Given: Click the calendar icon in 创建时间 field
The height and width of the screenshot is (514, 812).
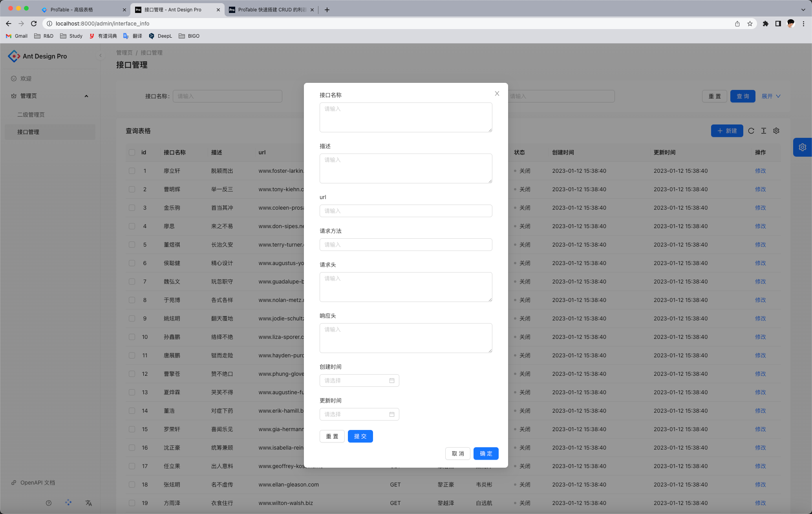Looking at the screenshot, I should point(391,380).
